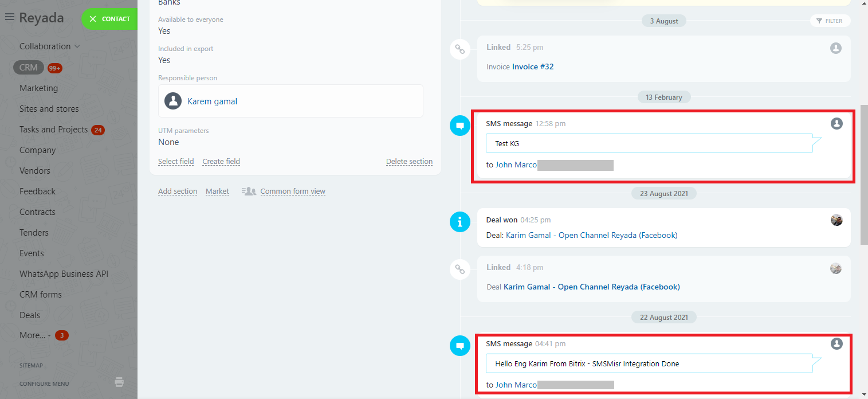Image resolution: width=868 pixels, height=399 pixels.
Task: Click the Common form view icon
Action: click(249, 191)
